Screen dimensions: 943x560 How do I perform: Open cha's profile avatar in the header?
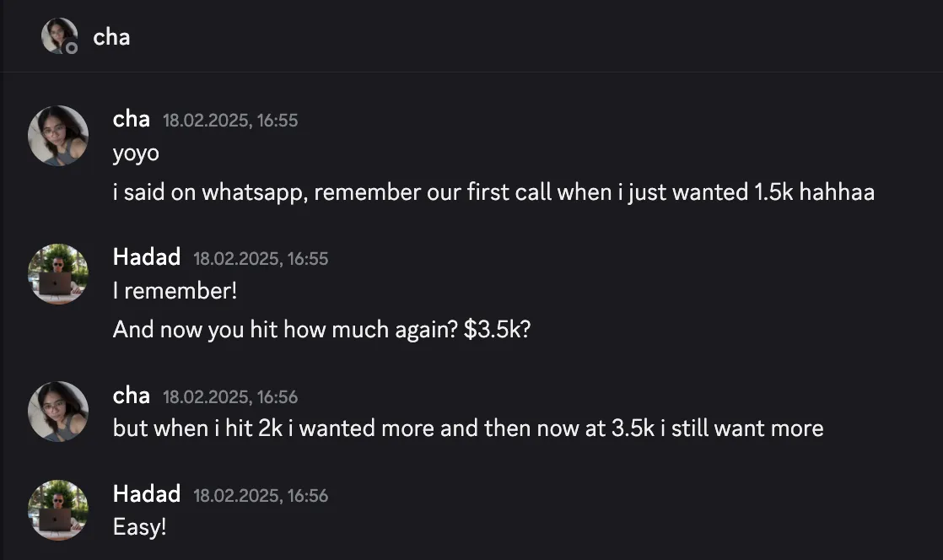[59, 35]
